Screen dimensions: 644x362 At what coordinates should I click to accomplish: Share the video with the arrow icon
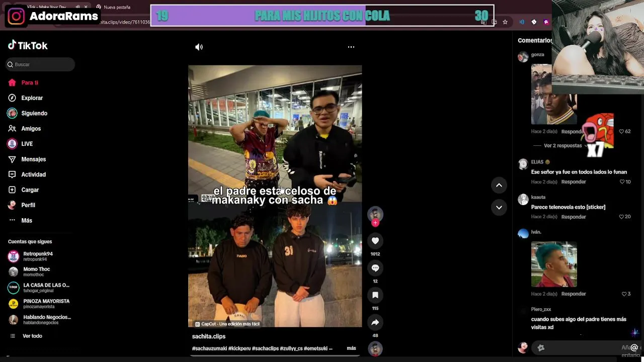pos(375,322)
